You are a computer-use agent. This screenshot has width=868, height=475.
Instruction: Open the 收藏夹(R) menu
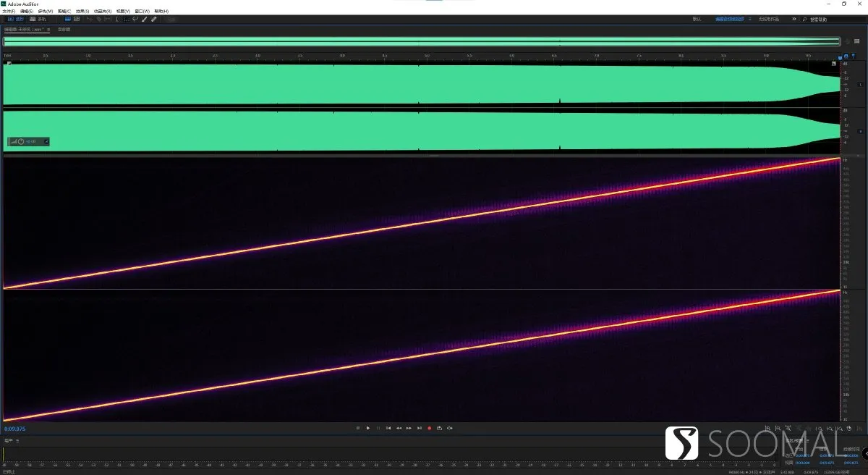point(102,12)
